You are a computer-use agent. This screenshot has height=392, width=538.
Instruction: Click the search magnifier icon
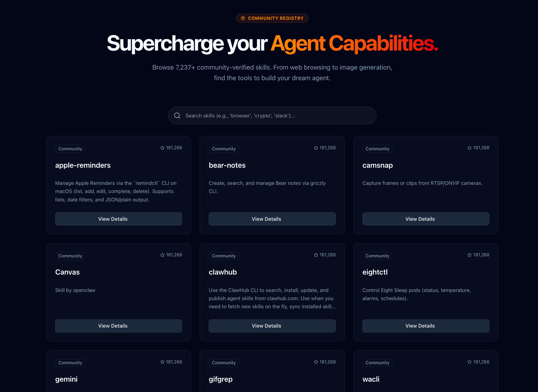[x=177, y=116]
